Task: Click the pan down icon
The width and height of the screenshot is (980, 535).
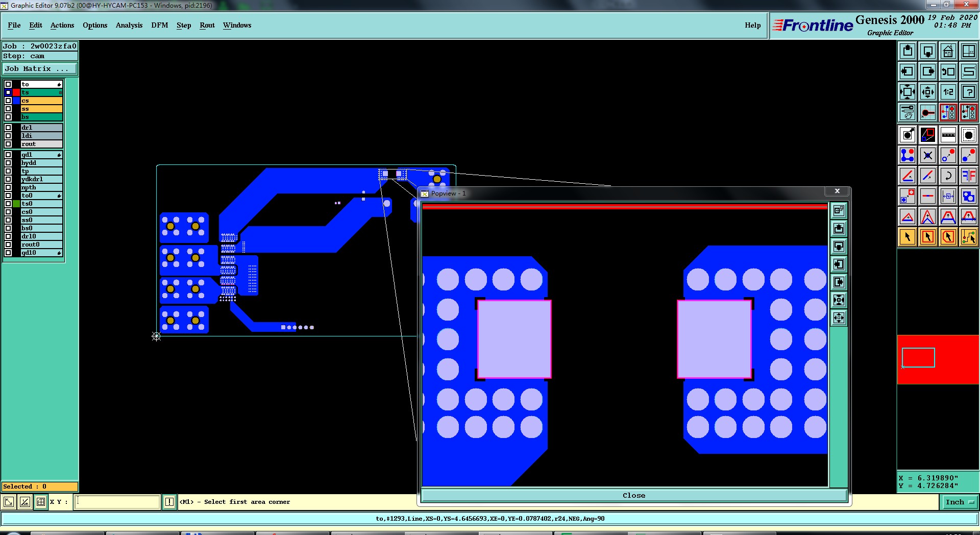Action: (x=928, y=51)
